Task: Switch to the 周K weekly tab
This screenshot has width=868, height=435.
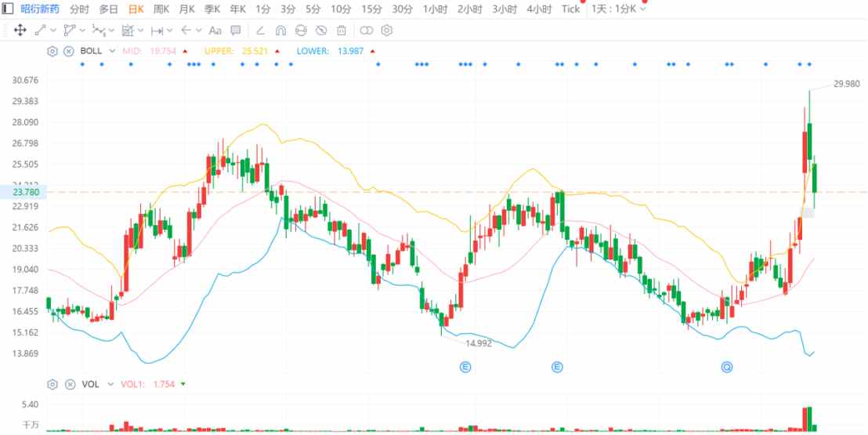Action: 161,9
